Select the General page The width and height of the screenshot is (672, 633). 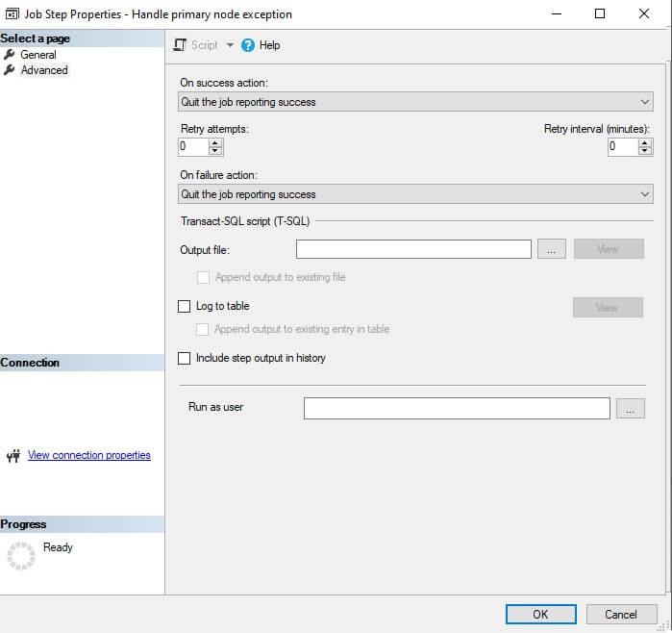tap(38, 55)
